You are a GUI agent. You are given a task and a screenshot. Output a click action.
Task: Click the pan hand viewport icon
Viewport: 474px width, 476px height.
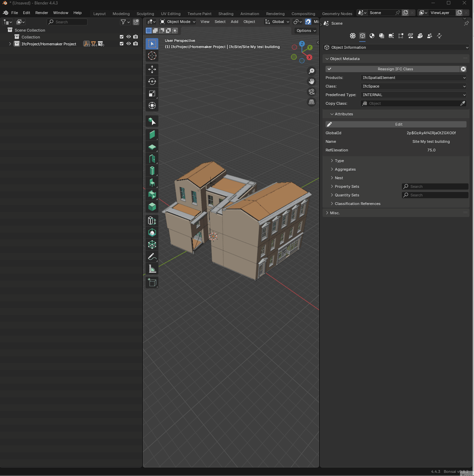click(312, 81)
